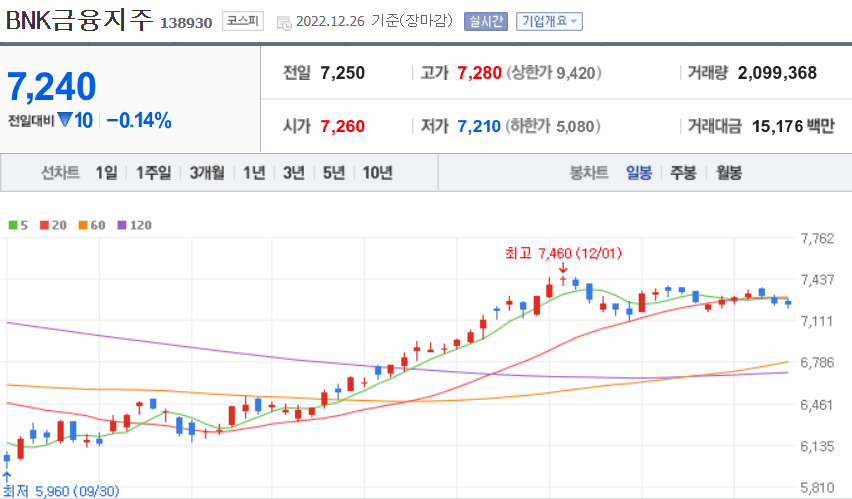Click the 최고 7,460 (12/01) marker label
852x499 pixels.
pos(563,253)
